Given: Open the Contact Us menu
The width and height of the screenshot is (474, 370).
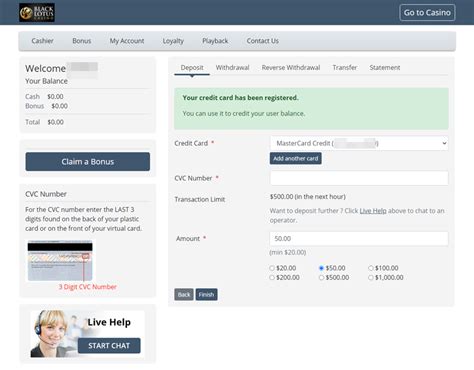Looking at the screenshot, I should 263,41.
